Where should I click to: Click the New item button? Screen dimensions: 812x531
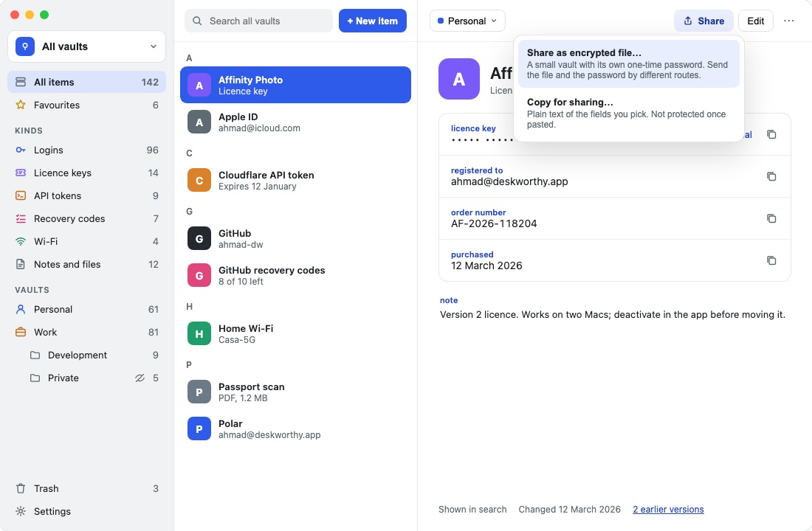(x=372, y=21)
